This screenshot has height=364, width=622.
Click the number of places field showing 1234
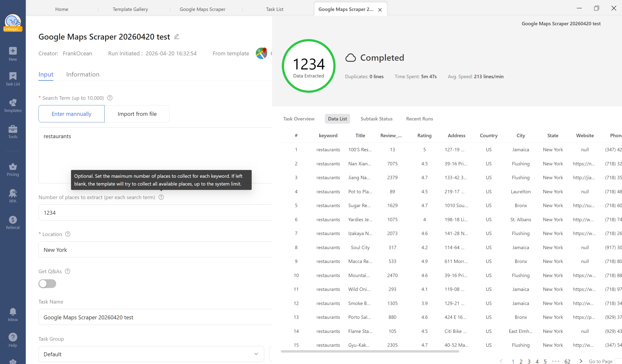tap(155, 212)
